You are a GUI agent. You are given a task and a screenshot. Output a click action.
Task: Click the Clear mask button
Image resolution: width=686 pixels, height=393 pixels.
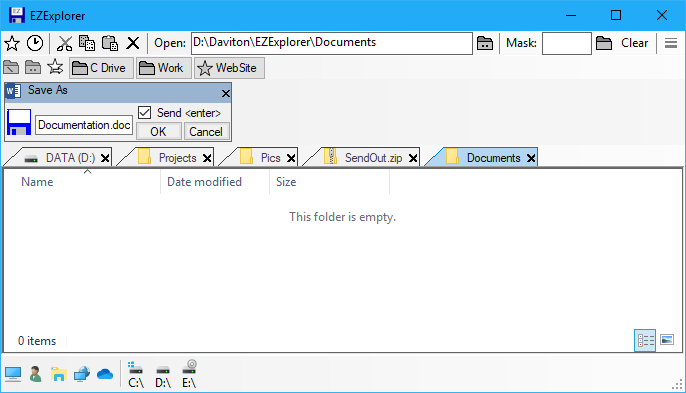click(x=634, y=43)
